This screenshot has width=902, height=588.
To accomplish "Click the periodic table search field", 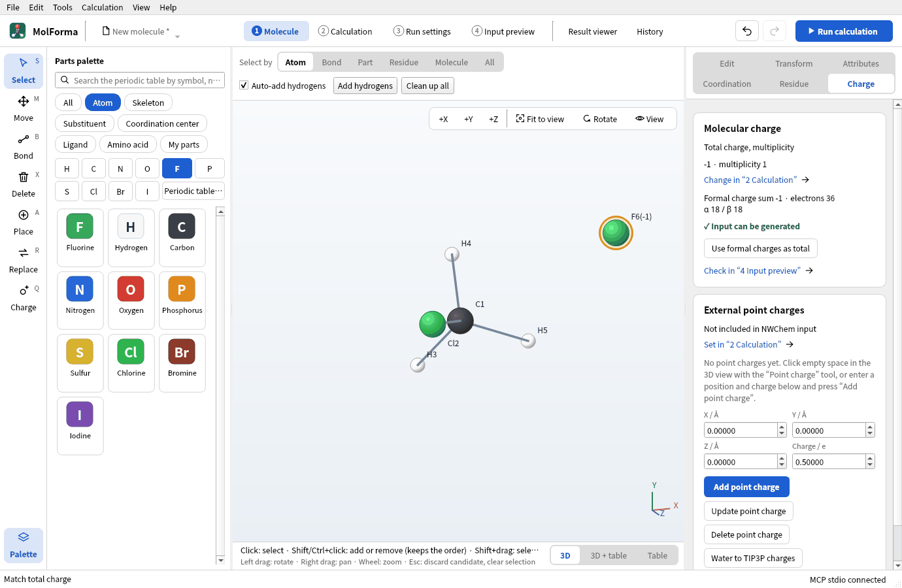I will [140, 80].
